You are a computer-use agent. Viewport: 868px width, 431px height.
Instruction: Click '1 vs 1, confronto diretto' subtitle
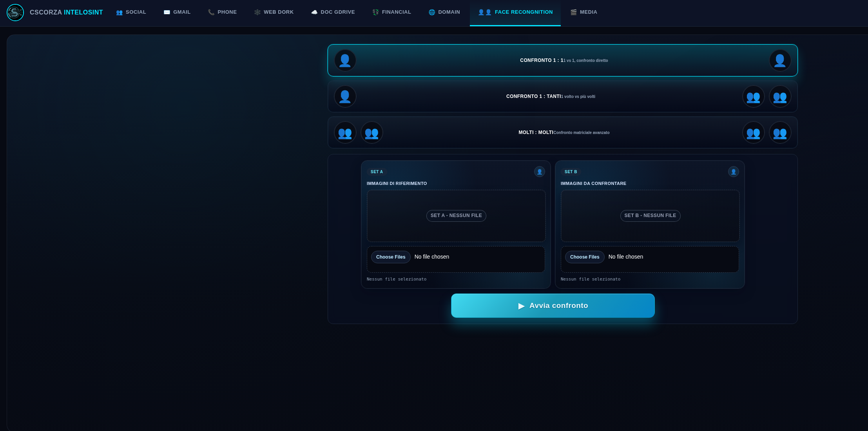coord(586,61)
